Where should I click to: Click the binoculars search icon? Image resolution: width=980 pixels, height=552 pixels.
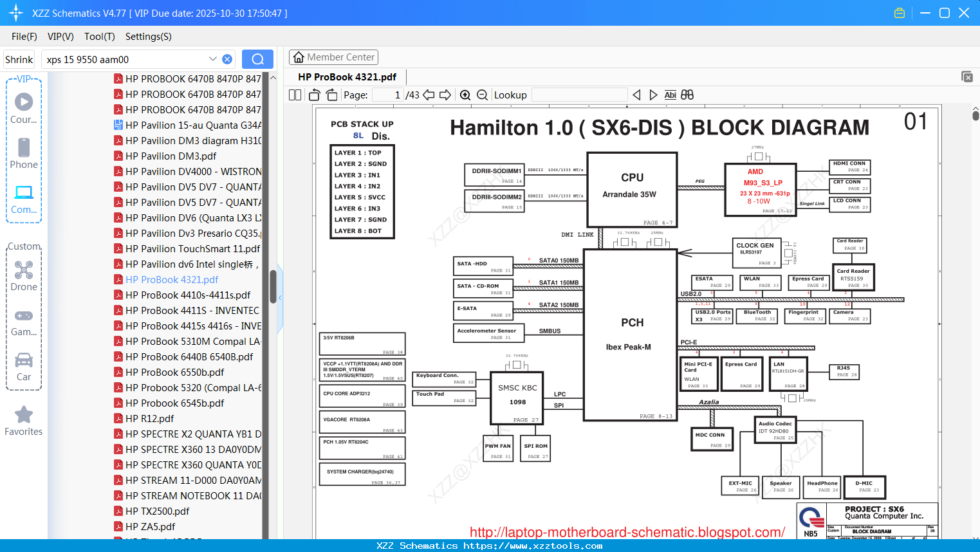coord(687,95)
